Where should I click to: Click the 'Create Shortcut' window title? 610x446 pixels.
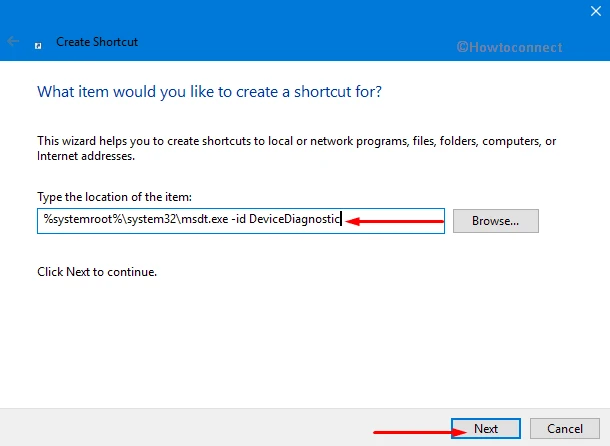click(x=97, y=42)
